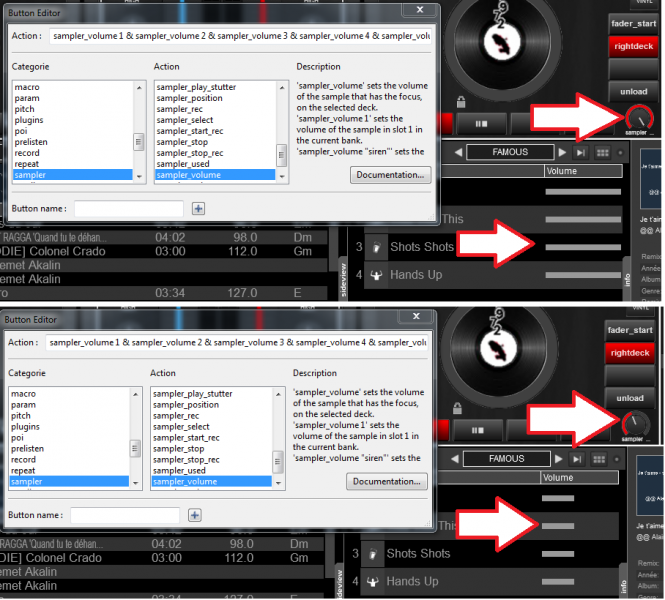The image size is (665, 600).
Task: Click Documentation button in top Button Editor
Action: pyautogui.click(x=391, y=175)
